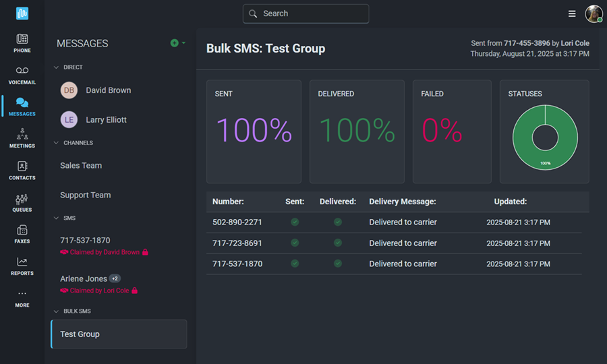Viewport: 607px width, 364px height.
Task: Open David Brown direct conversation
Action: (108, 90)
